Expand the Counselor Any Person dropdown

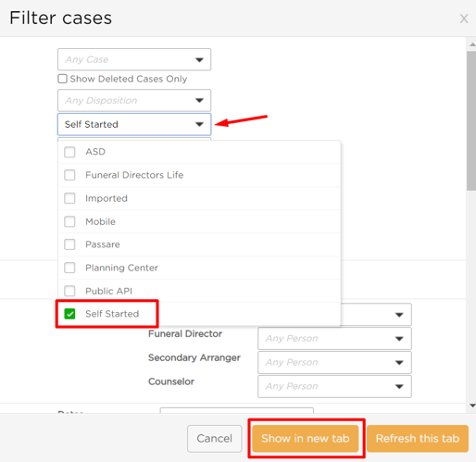point(334,386)
